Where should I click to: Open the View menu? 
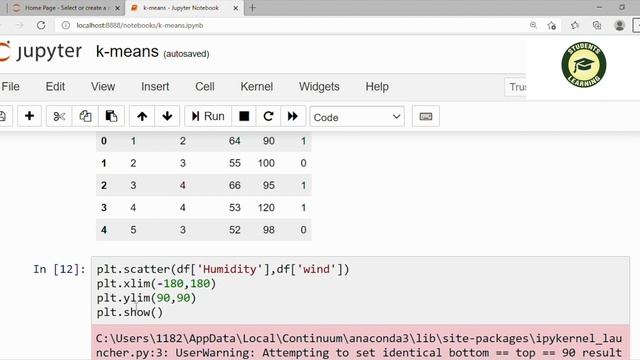103,87
